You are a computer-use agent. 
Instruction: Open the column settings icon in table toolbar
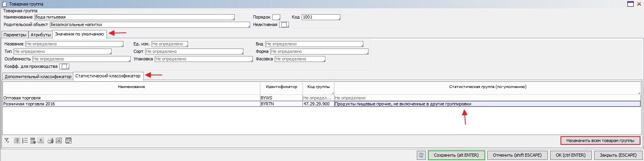(x=17, y=140)
